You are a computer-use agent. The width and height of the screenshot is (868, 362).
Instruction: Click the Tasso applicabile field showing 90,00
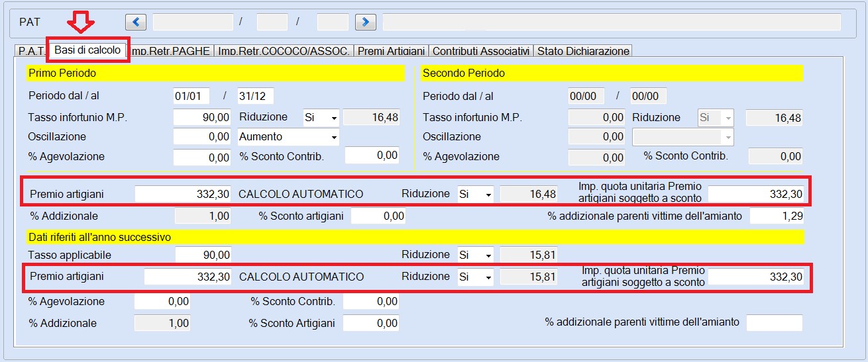pyautogui.click(x=203, y=255)
